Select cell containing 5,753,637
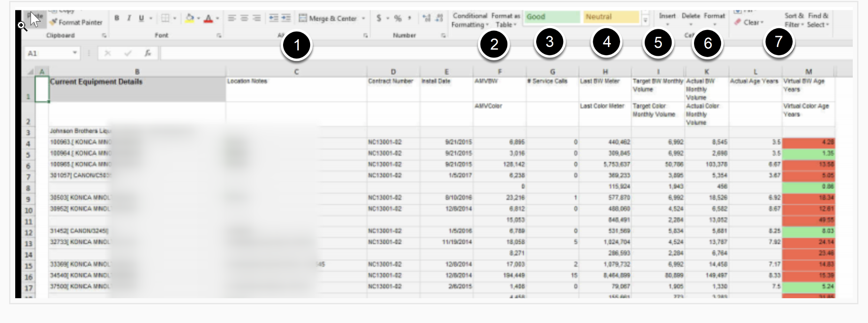The width and height of the screenshot is (868, 323). click(x=605, y=165)
